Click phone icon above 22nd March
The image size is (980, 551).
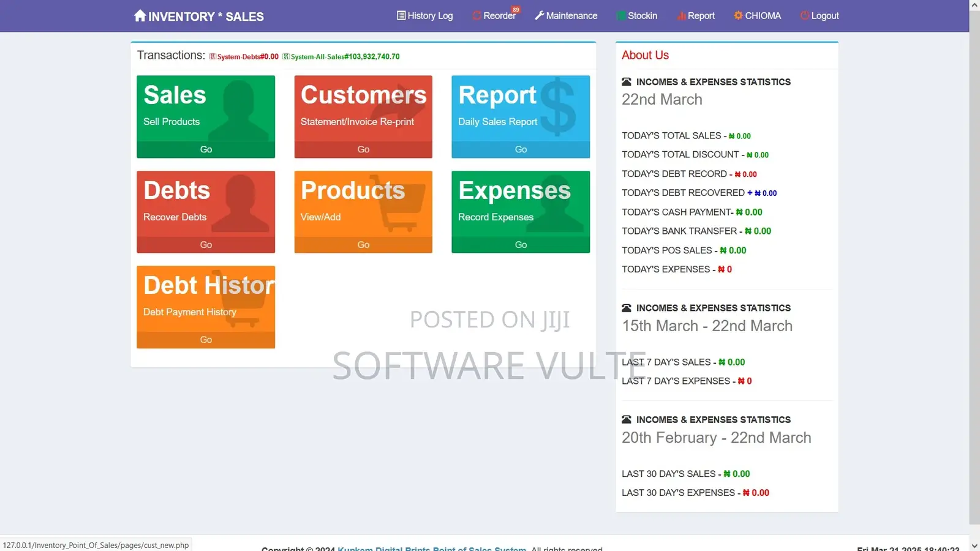coord(627,81)
